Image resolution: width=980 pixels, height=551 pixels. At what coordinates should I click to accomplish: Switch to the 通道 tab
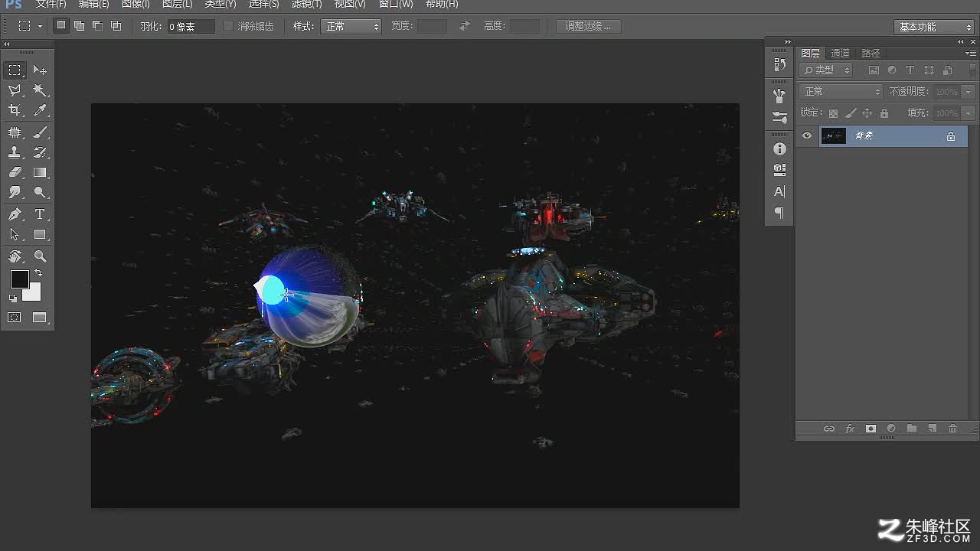[841, 53]
